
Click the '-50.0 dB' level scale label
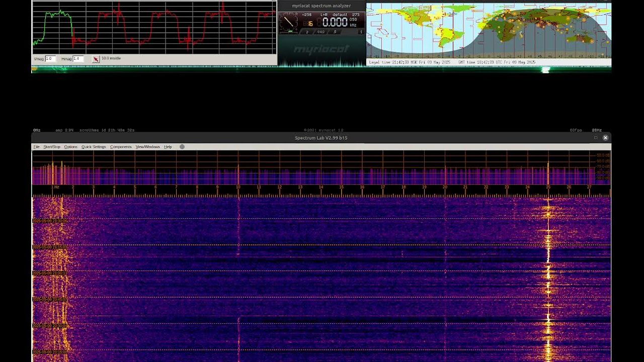(x=602, y=155)
